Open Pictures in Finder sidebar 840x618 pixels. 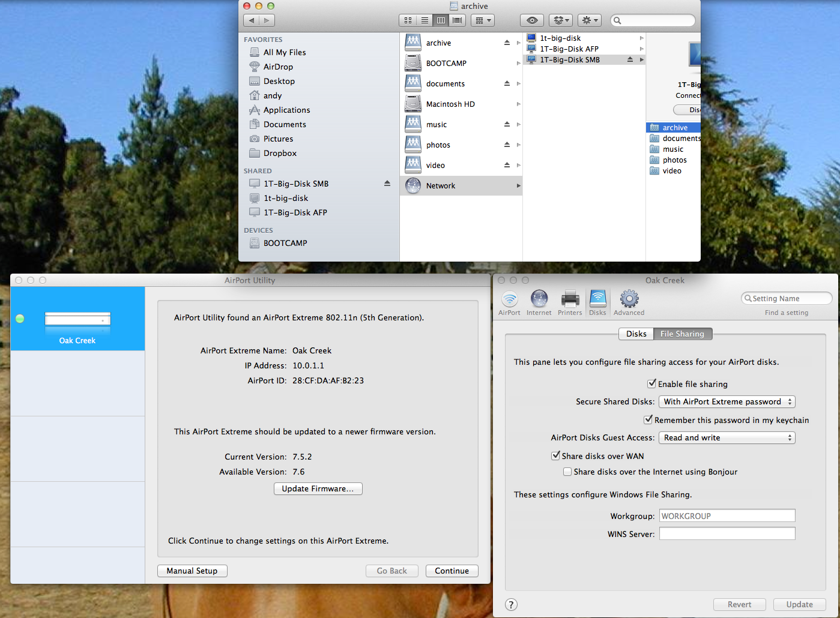278,139
